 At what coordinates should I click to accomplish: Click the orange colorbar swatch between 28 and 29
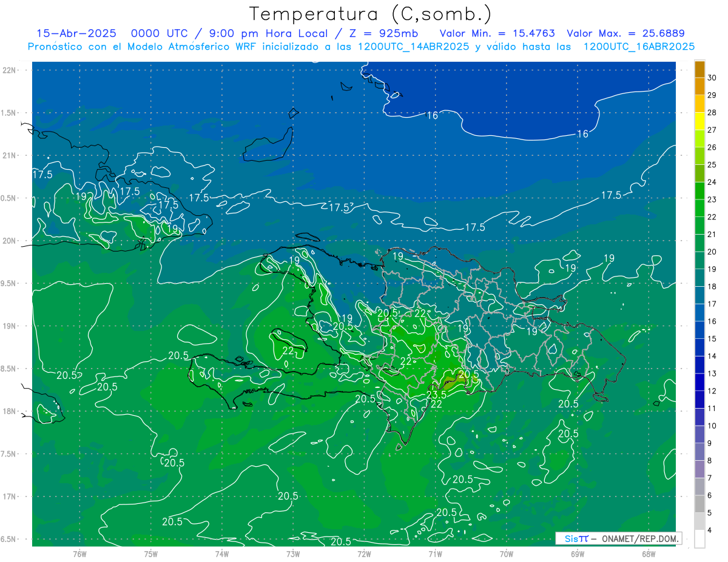pyautogui.click(x=700, y=104)
